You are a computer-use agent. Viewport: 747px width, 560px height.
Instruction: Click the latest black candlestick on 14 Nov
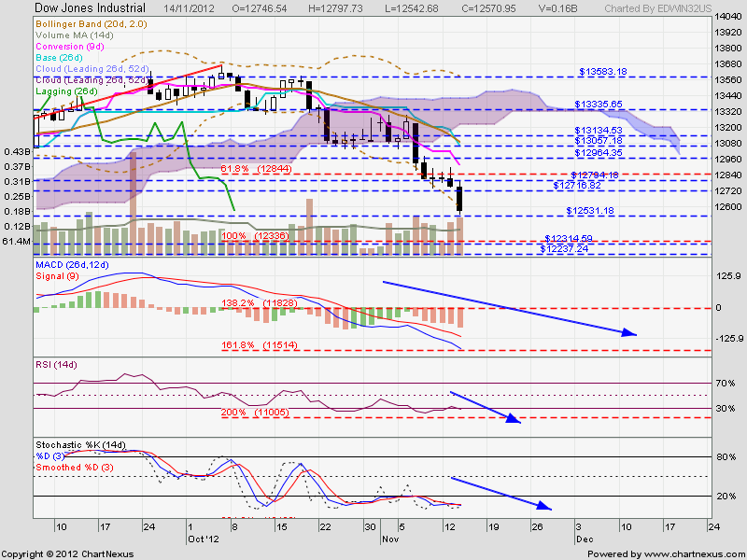point(459,199)
